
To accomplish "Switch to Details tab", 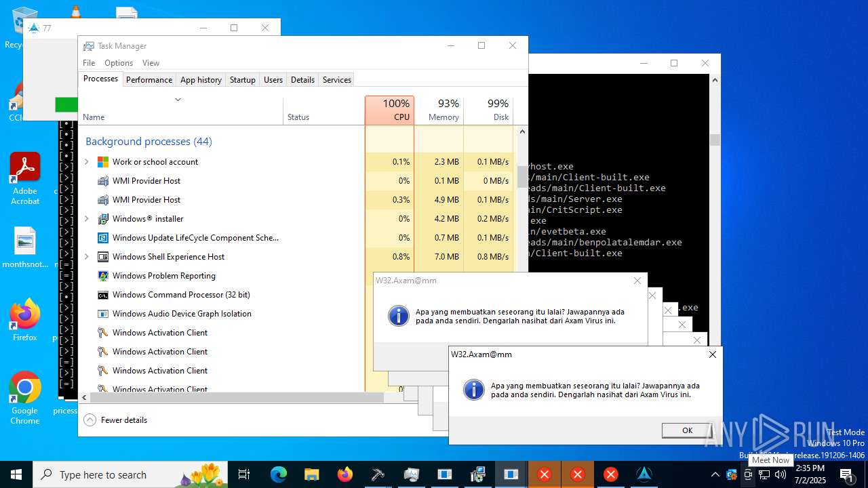I will [x=302, y=79].
